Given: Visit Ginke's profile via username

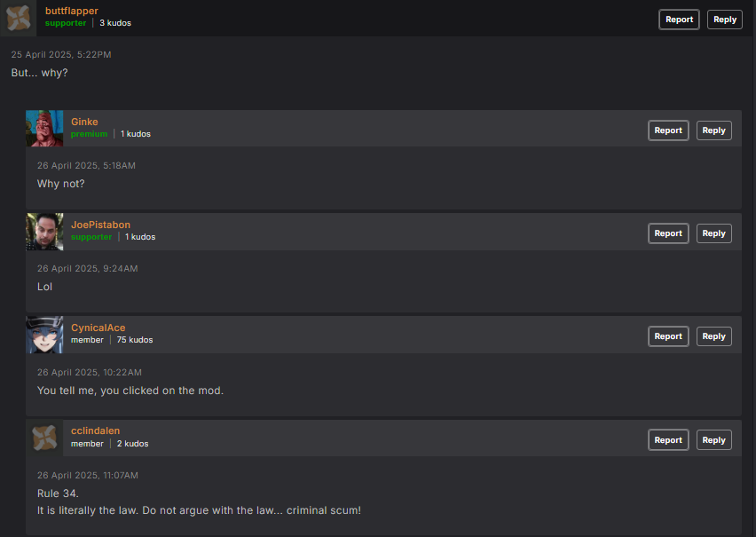Looking at the screenshot, I should point(84,122).
